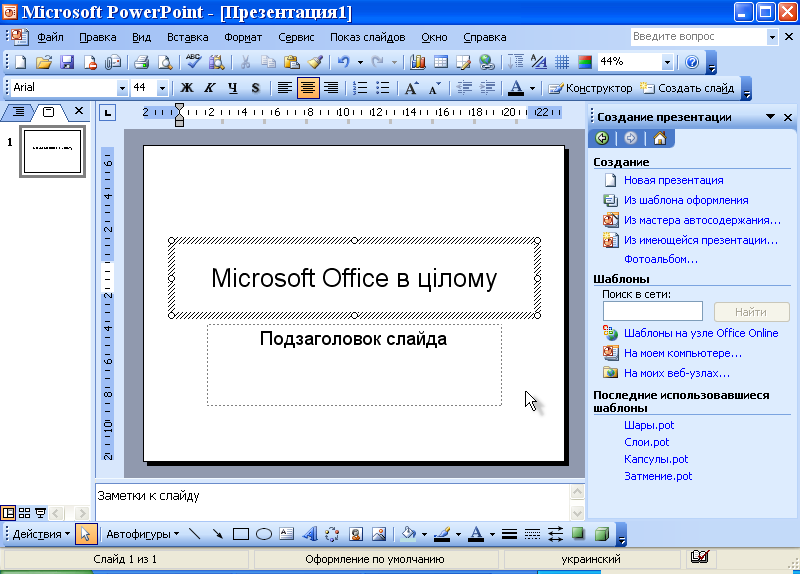Toggle bulleted list formatting
This screenshot has width=800, height=574.
[383, 88]
